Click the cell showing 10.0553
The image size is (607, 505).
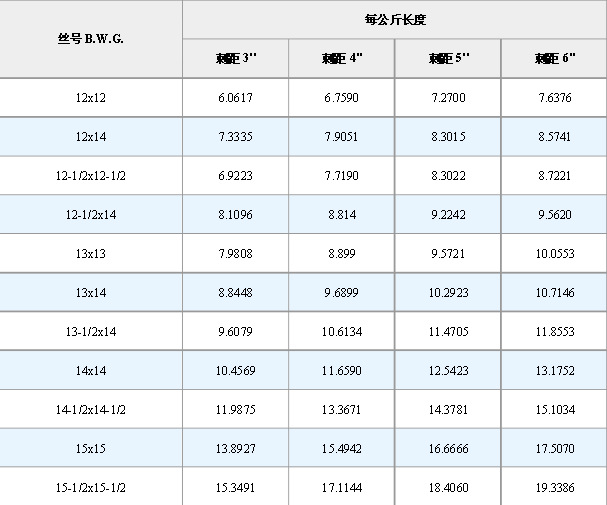click(x=555, y=253)
